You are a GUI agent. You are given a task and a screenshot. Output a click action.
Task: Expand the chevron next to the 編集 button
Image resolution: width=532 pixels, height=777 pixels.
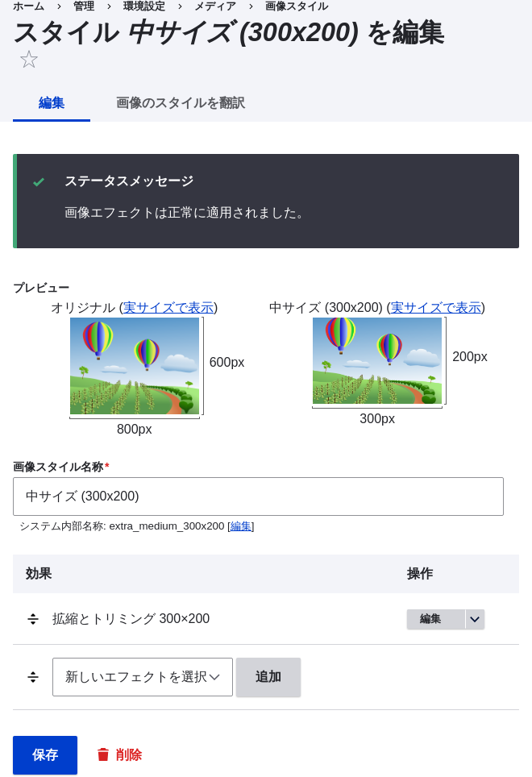tap(475, 619)
